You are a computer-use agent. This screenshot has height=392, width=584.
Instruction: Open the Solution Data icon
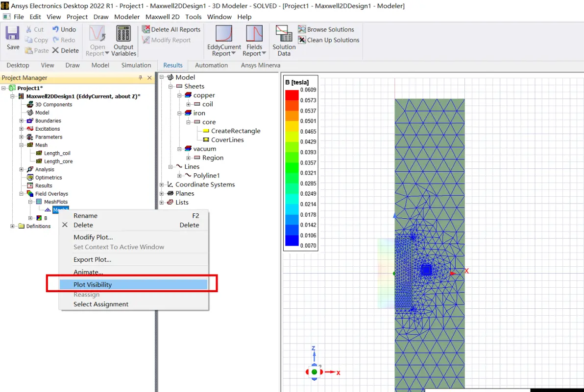click(x=284, y=33)
